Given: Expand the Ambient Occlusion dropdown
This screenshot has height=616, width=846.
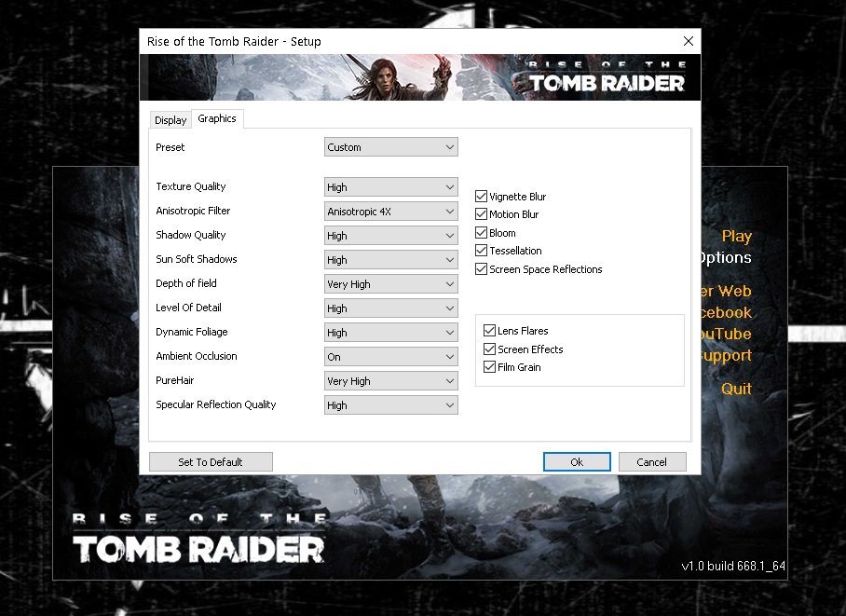Looking at the screenshot, I should 391,357.
